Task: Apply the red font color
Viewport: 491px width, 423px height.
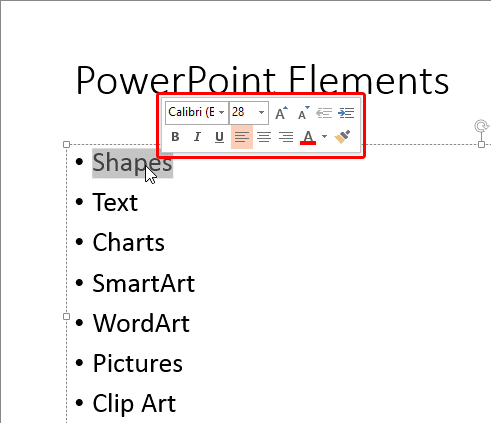Action: [x=308, y=137]
